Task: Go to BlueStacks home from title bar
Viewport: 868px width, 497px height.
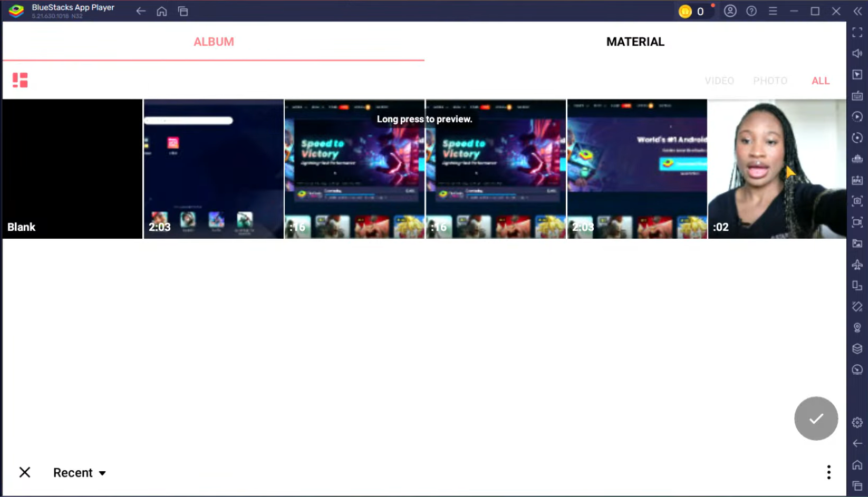Action: (x=162, y=11)
